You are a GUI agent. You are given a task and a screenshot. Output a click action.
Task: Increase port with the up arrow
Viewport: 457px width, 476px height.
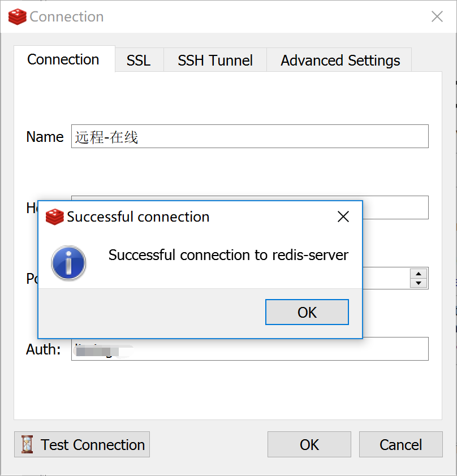click(x=419, y=273)
